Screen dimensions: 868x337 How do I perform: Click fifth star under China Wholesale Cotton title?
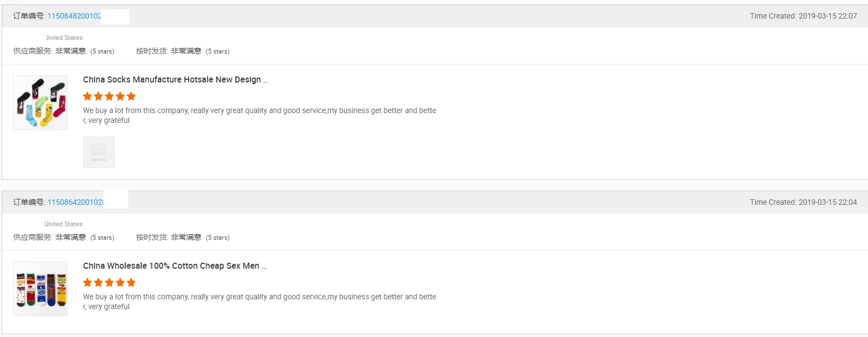131,283
